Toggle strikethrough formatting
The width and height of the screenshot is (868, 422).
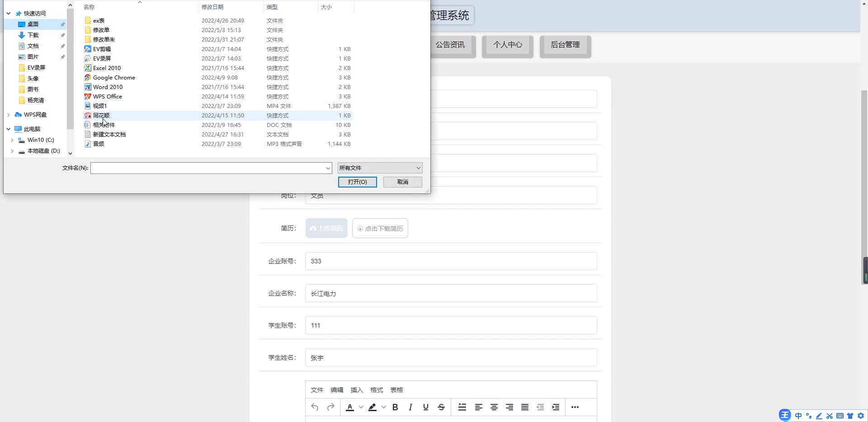pyautogui.click(x=441, y=407)
